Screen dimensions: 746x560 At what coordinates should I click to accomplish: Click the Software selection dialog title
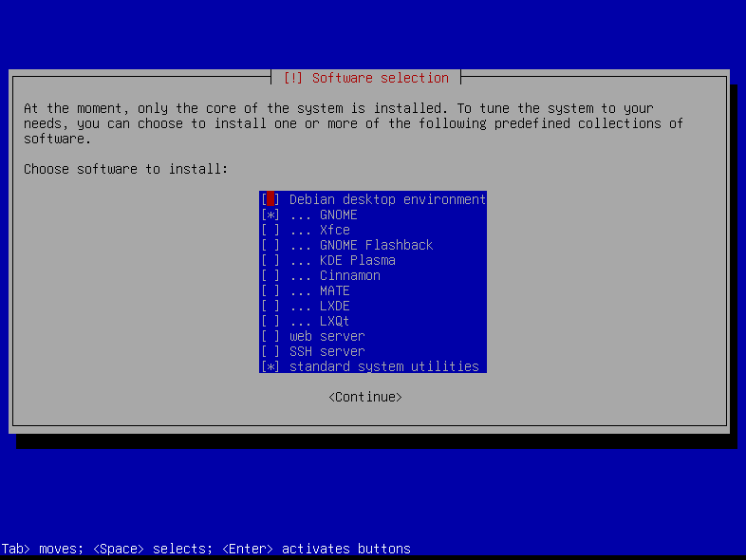pyautogui.click(x=380, y=78)
